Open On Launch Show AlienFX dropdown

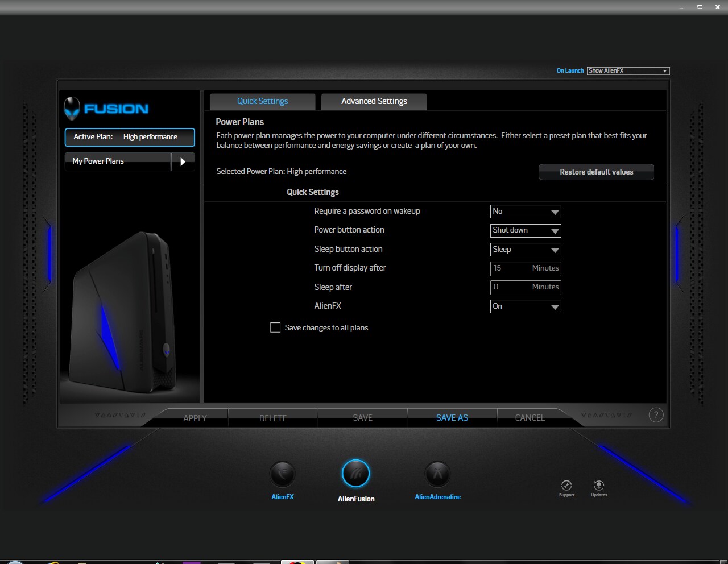(628, 71)
